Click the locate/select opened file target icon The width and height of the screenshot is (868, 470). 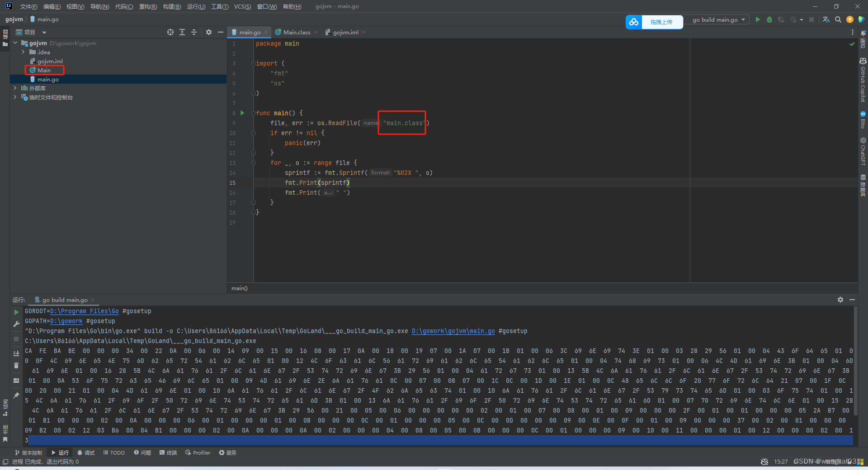(x=170, y=32)
